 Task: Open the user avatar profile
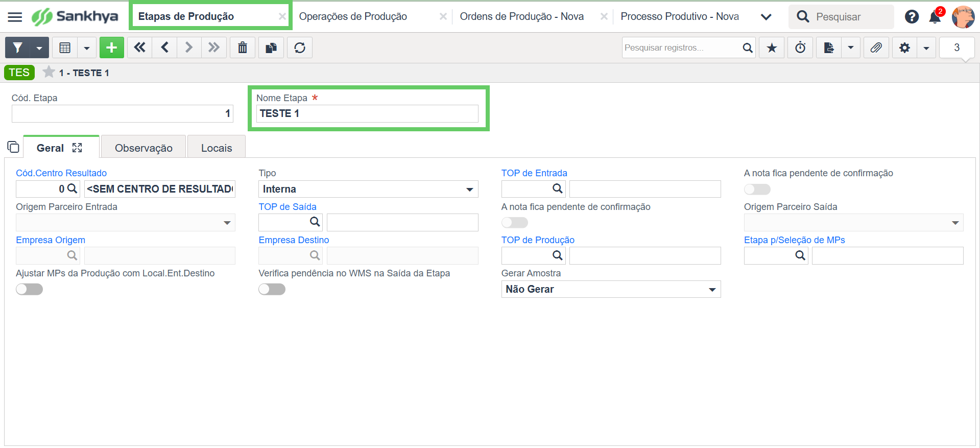[x=963, y=17]
